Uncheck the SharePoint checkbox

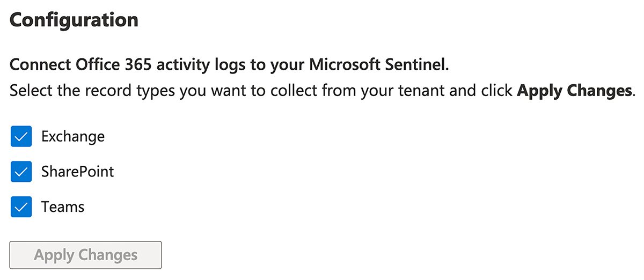[21, 172]
